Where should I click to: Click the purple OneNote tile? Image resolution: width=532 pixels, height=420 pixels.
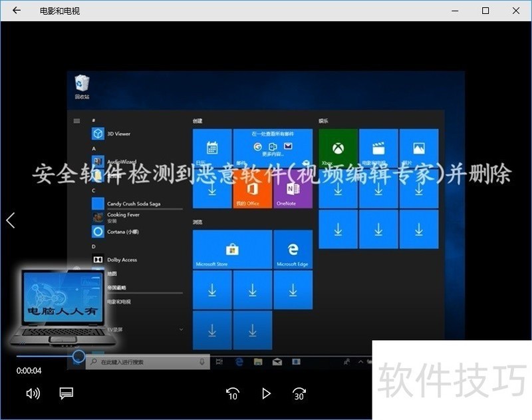293,189
